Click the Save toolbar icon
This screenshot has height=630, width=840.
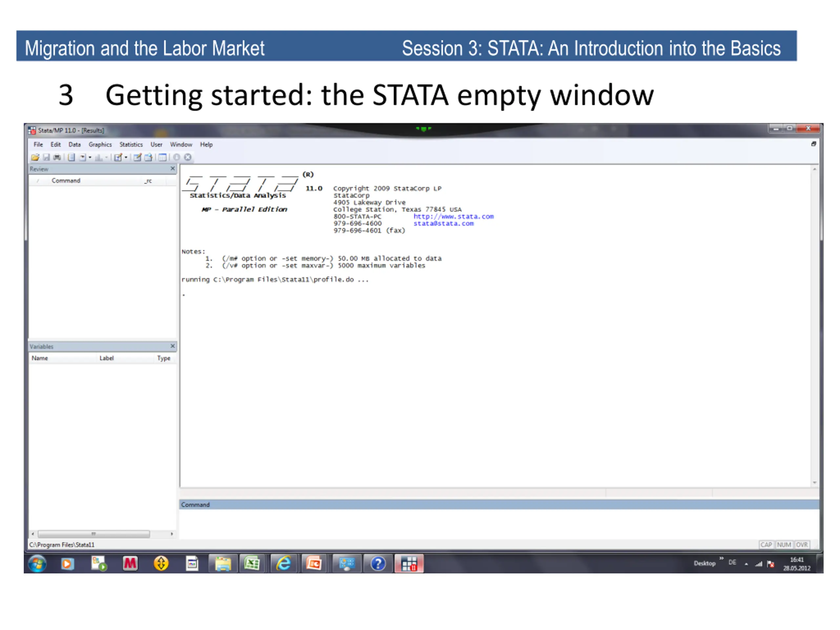[x=46, y=157]
